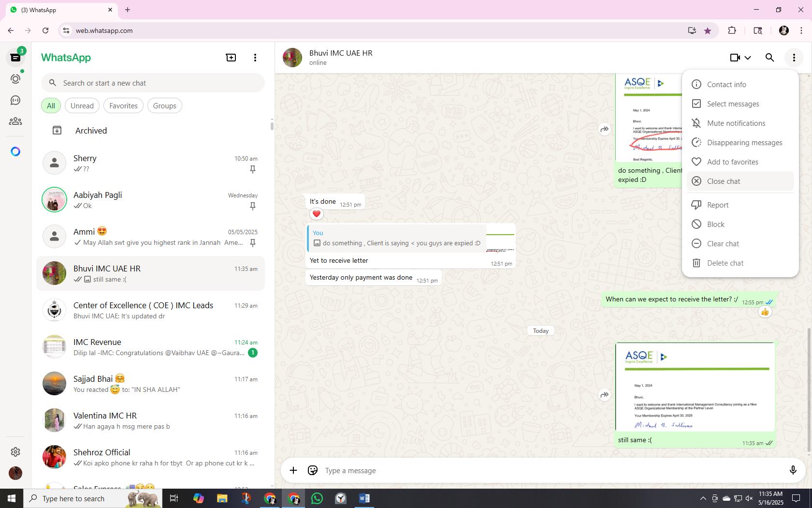This screenshot has width=812, height=508.
Task: Select Block in the chat menu
Action: pyautogui.click(x=740, y=224)
